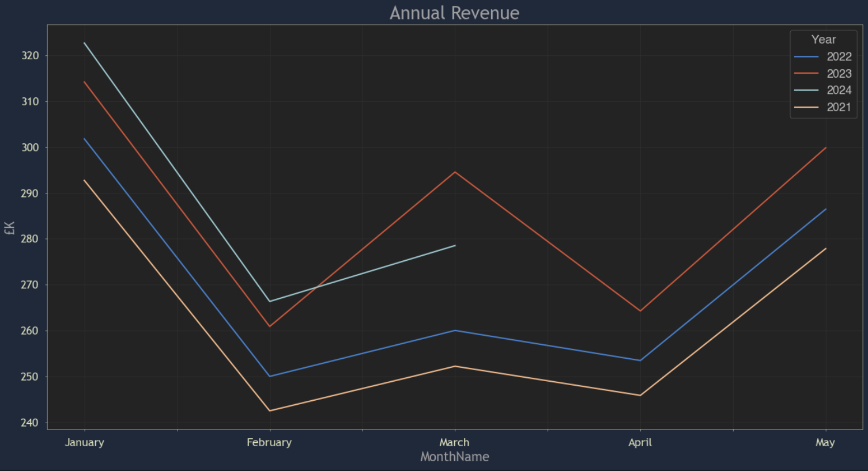Click the Year legend title
The image size is (868, 471).
point(824,39)
